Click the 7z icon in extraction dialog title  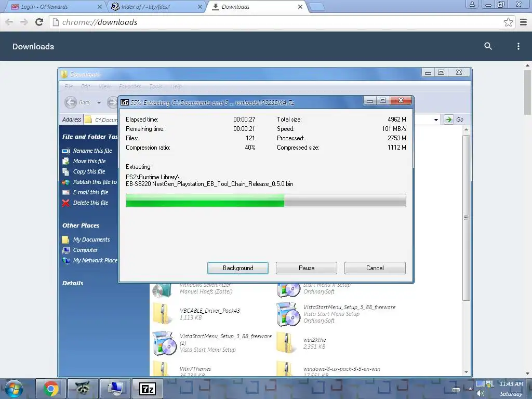click(125, 102)
